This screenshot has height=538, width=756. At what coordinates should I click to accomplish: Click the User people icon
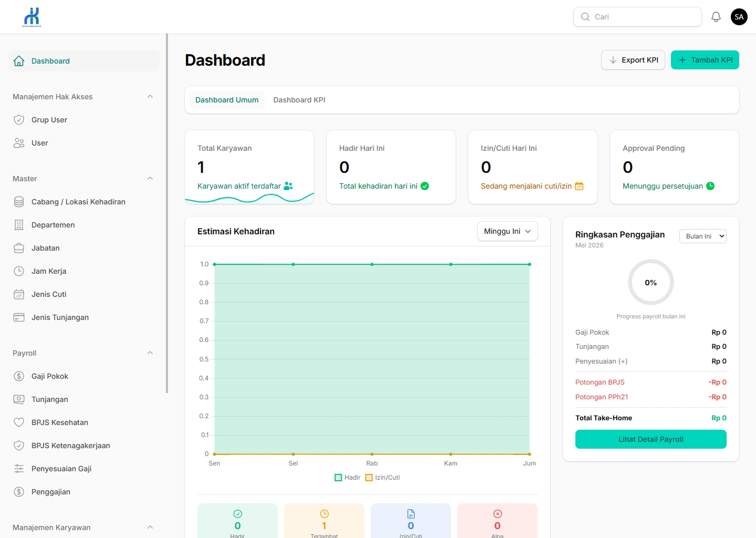19,143
